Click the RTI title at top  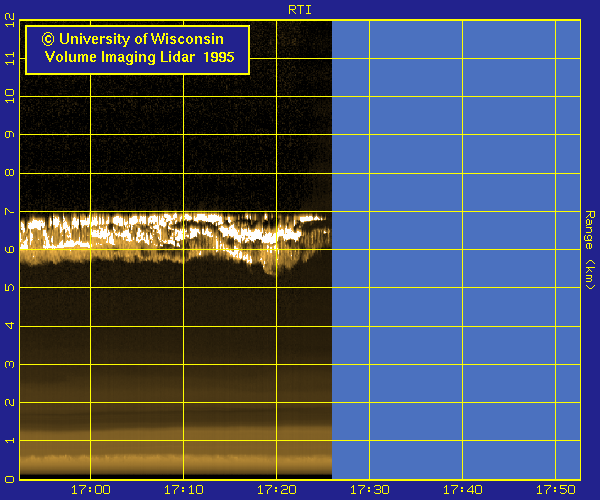point(300,10)
